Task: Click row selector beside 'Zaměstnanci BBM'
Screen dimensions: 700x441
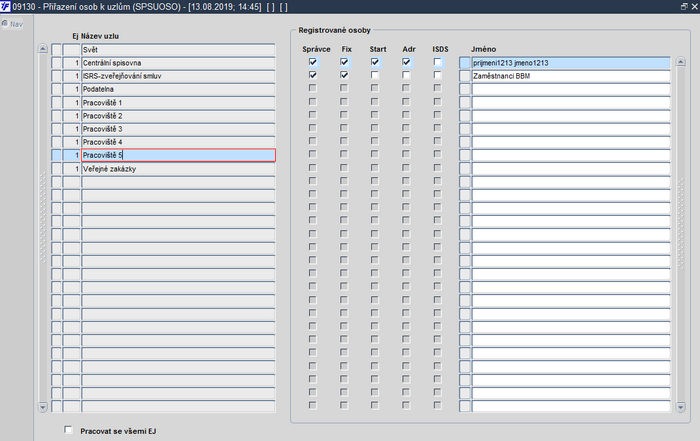Action: point(465,76)
